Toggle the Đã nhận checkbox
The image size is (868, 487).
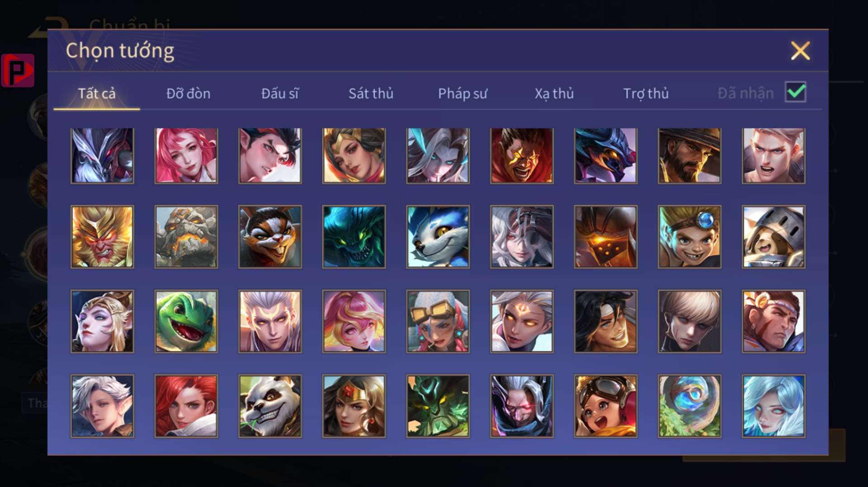[796, 92]
